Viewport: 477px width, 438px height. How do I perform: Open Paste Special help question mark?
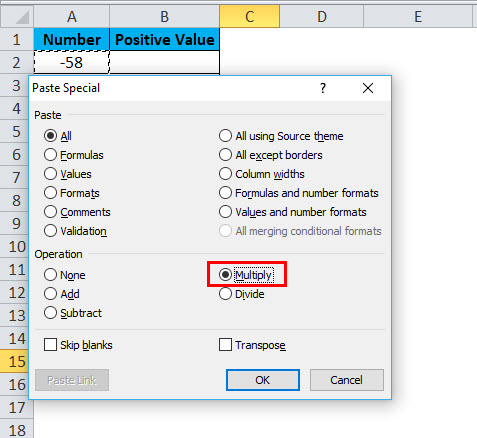[x=323, y=88]
